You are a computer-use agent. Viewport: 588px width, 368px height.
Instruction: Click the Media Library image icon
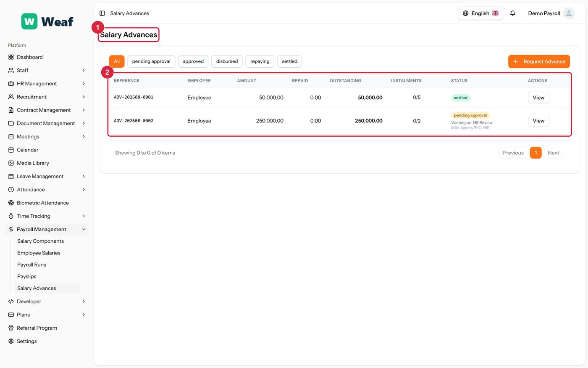pos(11,163)
